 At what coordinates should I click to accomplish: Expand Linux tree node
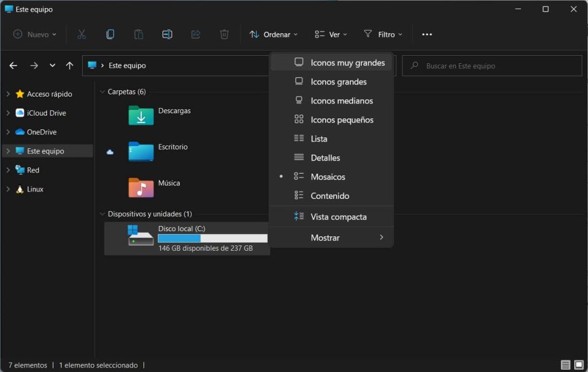point(8,189)
